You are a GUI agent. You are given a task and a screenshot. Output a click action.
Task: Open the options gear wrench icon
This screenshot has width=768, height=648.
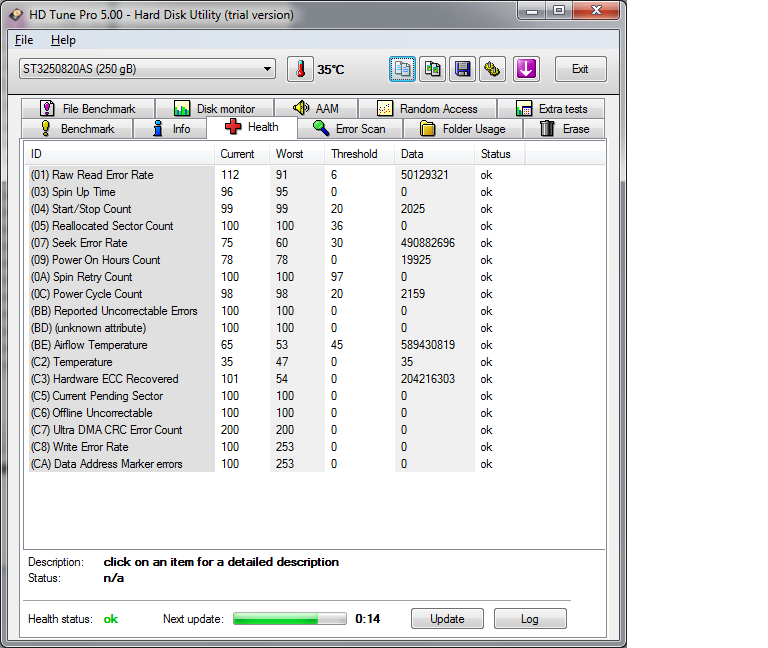[x=492, y=69]
